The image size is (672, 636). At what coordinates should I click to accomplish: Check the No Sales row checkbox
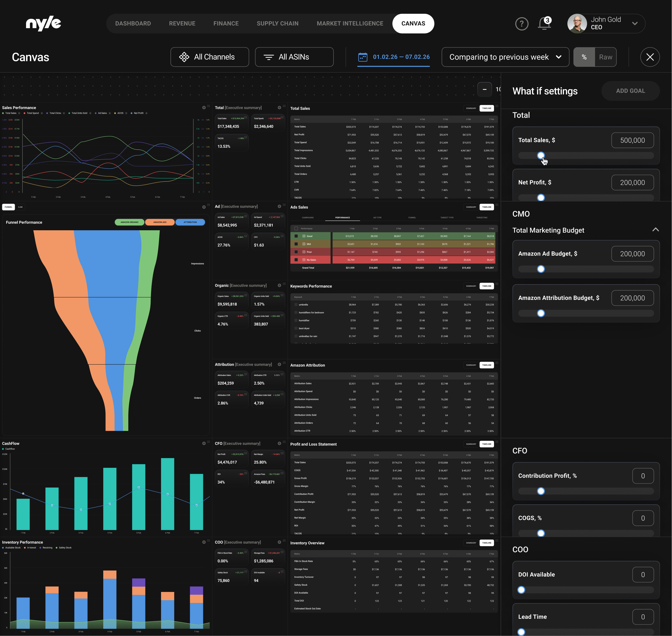pos(296,260)
